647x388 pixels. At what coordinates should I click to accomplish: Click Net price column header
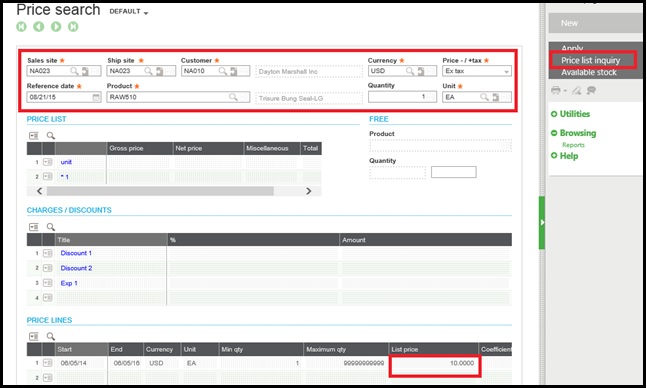click(x=208, y=148)
